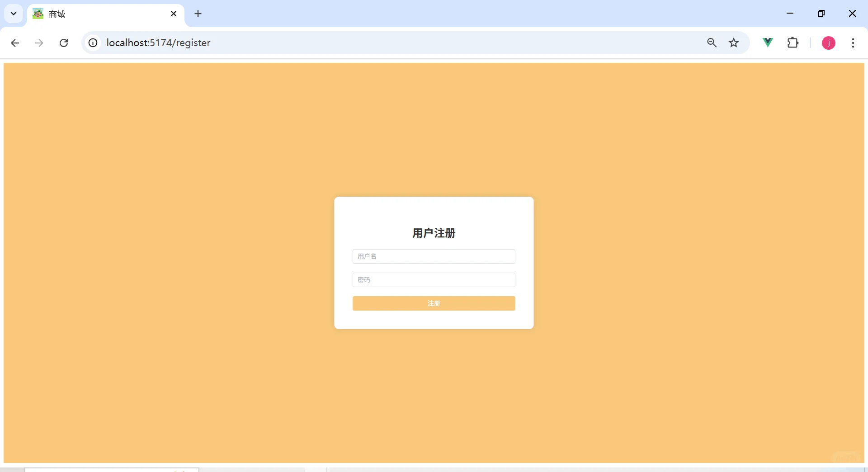Click inside the 用户名 username field
This screenshot has width=868, height=472.
434,256
